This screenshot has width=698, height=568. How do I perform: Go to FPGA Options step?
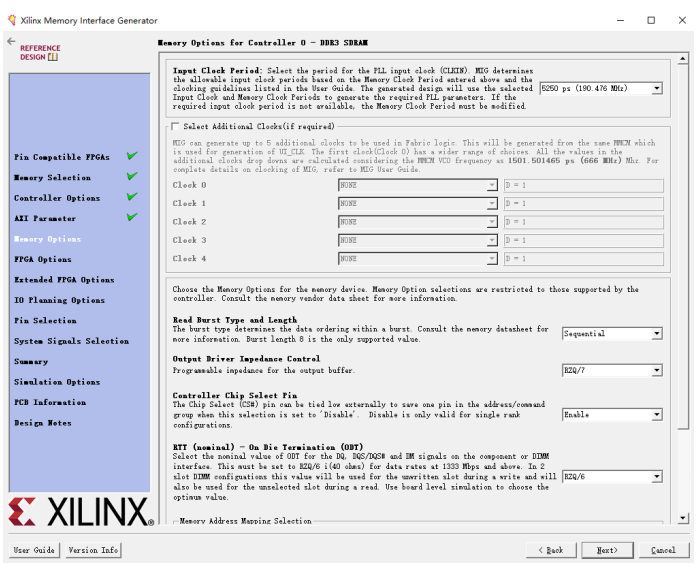tap(43, 259)
